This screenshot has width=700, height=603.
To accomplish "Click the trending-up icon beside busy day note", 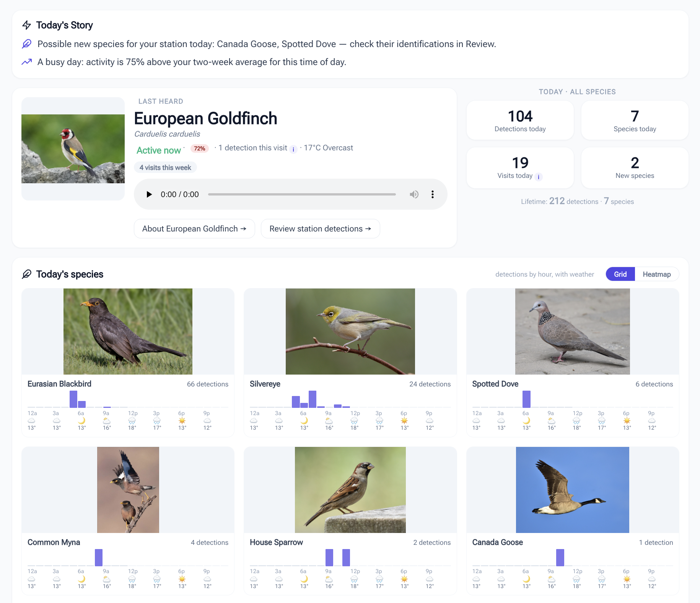I will pyautogui.click(x=26, y=62).
